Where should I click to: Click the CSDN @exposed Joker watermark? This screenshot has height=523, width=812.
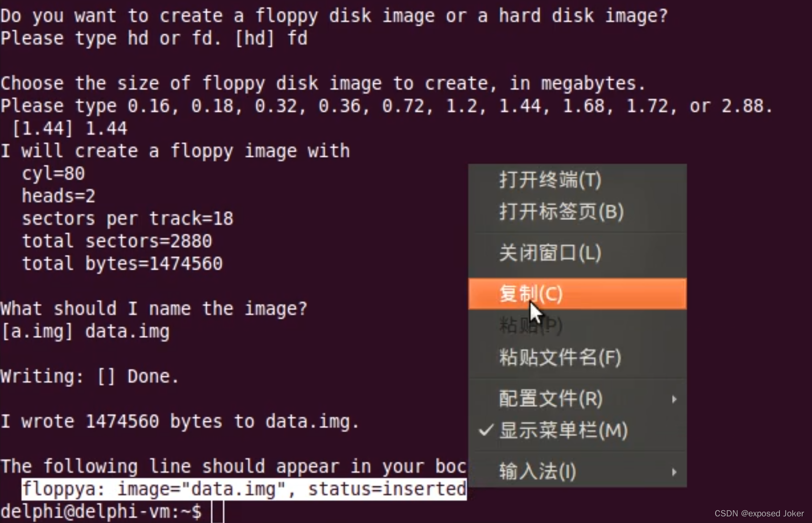pyautogui.click(x=759, y=514)
